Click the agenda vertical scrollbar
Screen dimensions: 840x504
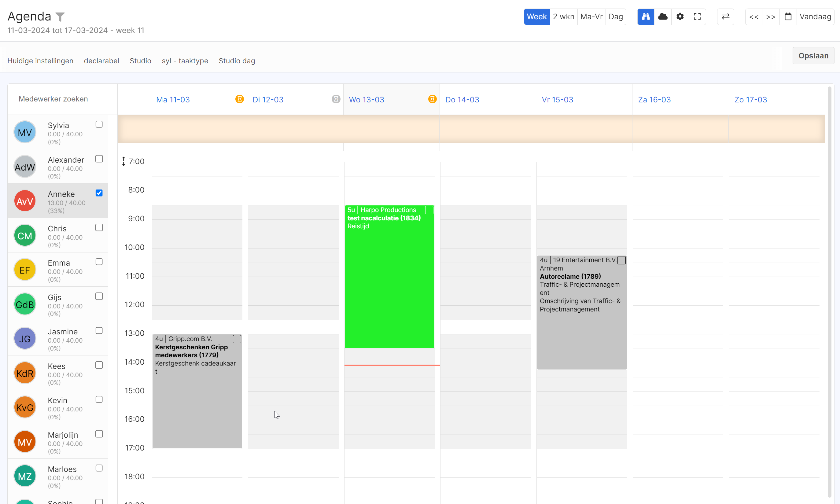tap(829, 292)
